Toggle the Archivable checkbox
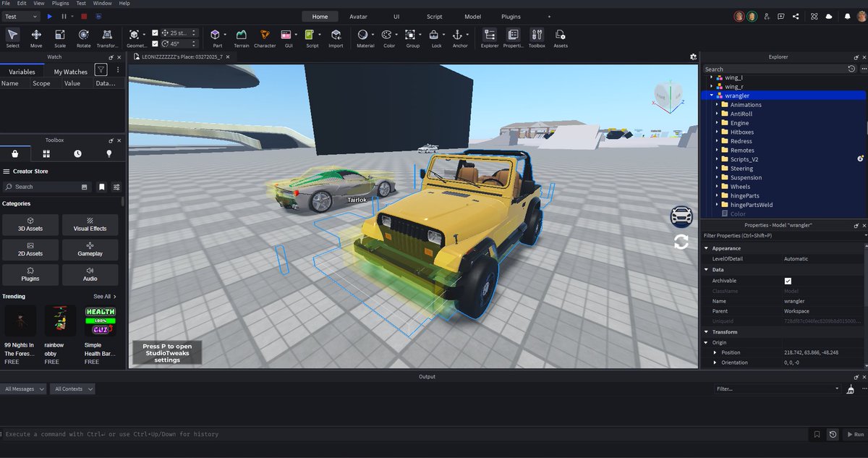The width and height of the screenshot is (868, 458). [x=788, y=281]
